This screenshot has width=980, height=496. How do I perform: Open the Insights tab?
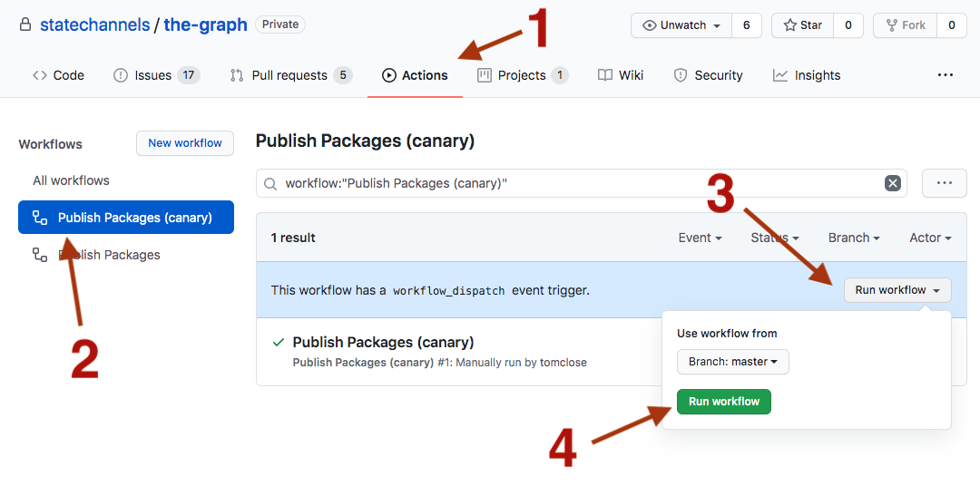tap(807, 75)
